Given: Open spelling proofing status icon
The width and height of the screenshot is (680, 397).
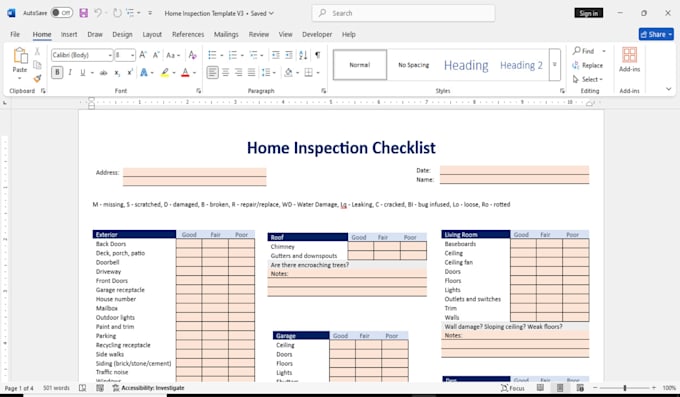Looking at the screenshot, I should (x=82, y=388).
